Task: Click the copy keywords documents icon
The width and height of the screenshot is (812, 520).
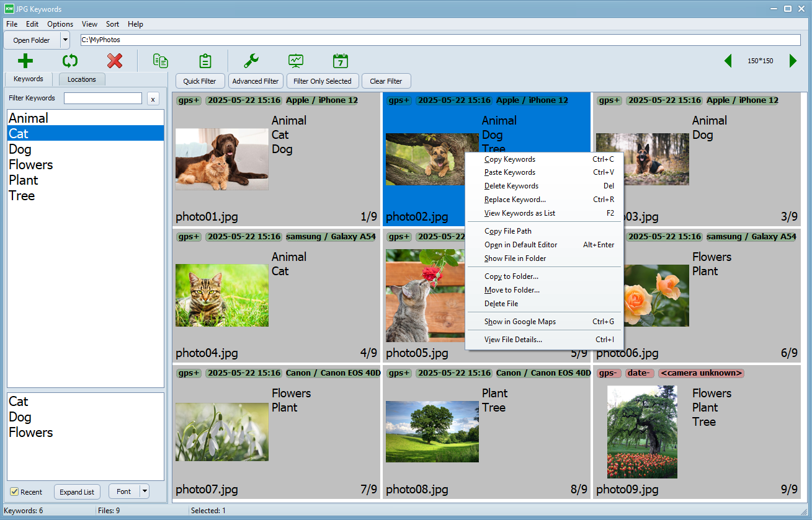Action: coord(161,61)
